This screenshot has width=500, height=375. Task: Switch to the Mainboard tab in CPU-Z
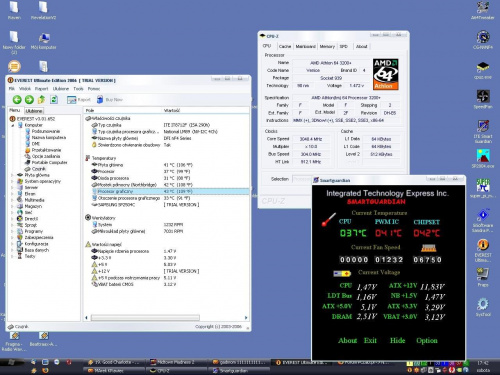(305, 46)
